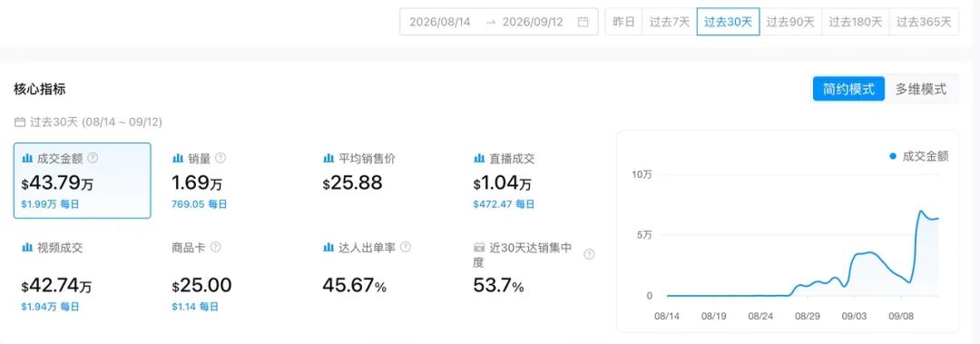This screenshot has width=980, height=344.
Task: Select the 销量 metric label
Action: [199, 159]
